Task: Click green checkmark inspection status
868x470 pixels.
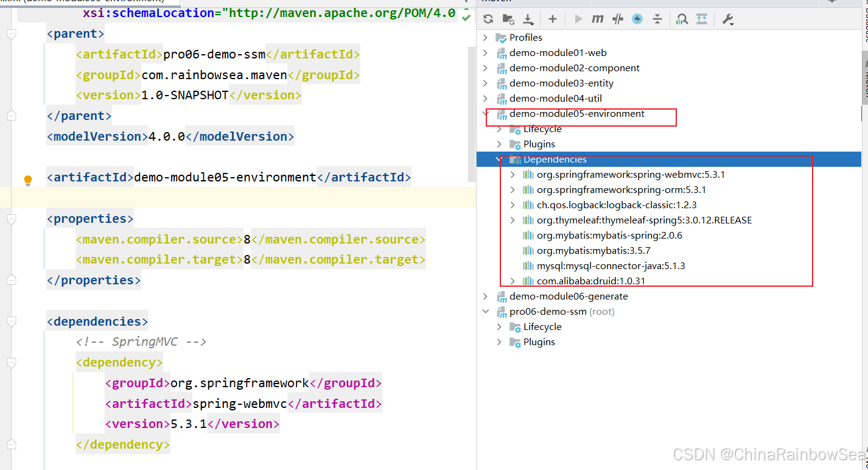Action: click(x=466, y=17)
